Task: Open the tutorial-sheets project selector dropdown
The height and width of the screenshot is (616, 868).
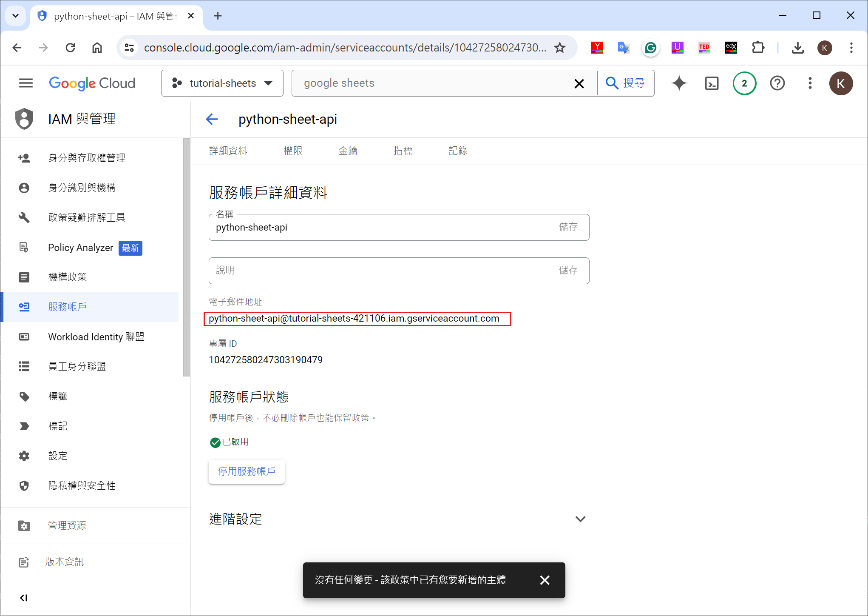Action: click(x=222, y=83)
